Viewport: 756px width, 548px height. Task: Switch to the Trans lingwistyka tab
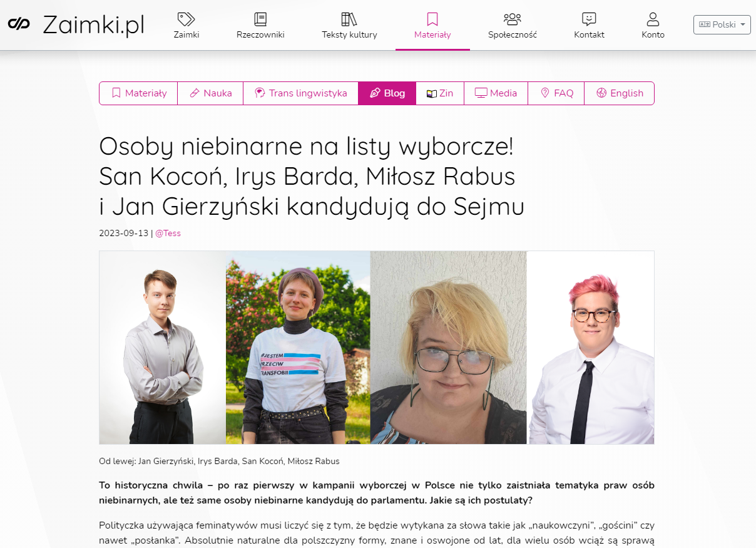(300, 93)
